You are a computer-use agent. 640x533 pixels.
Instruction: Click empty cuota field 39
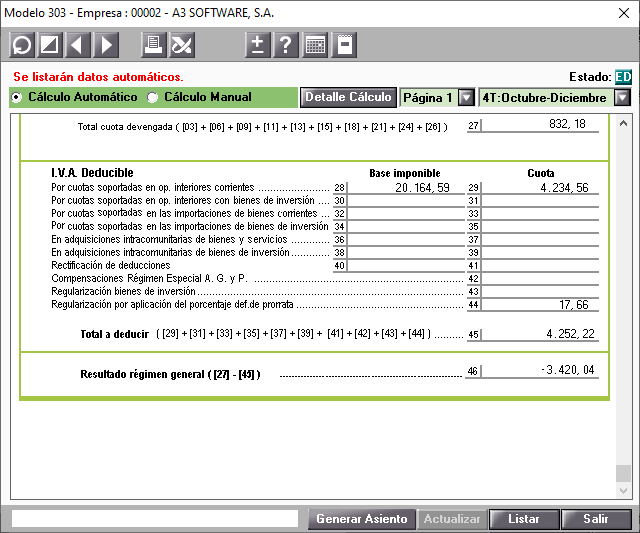540,253
